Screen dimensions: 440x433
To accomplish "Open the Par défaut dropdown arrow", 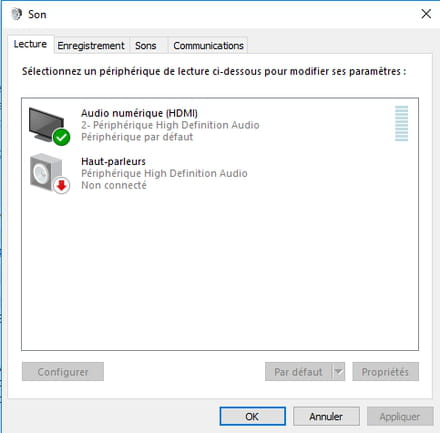I will [x=338, y=371].
